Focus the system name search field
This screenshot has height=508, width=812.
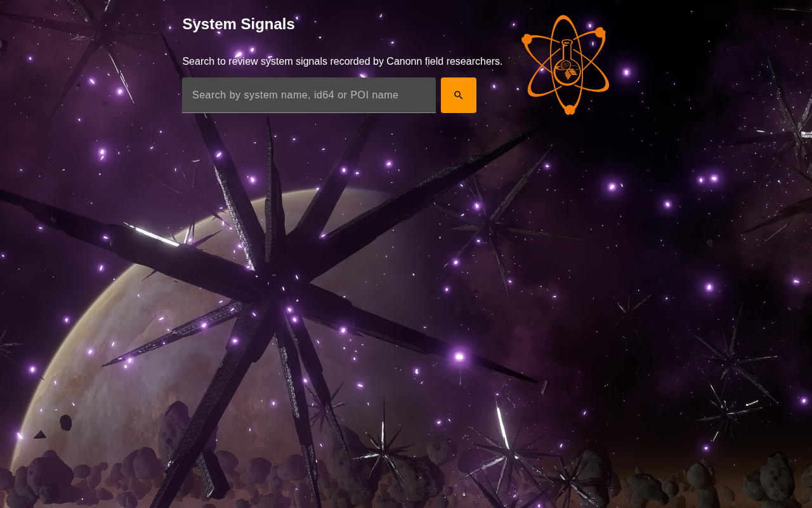309,95
